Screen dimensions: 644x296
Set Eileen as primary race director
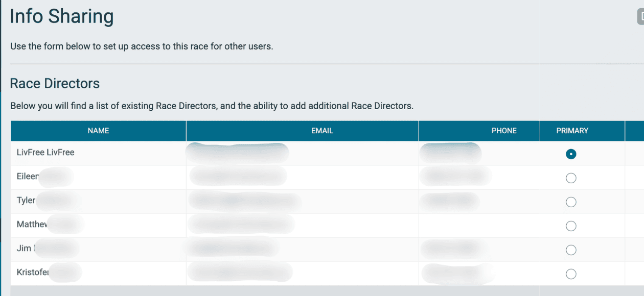[x=571, y=178]
